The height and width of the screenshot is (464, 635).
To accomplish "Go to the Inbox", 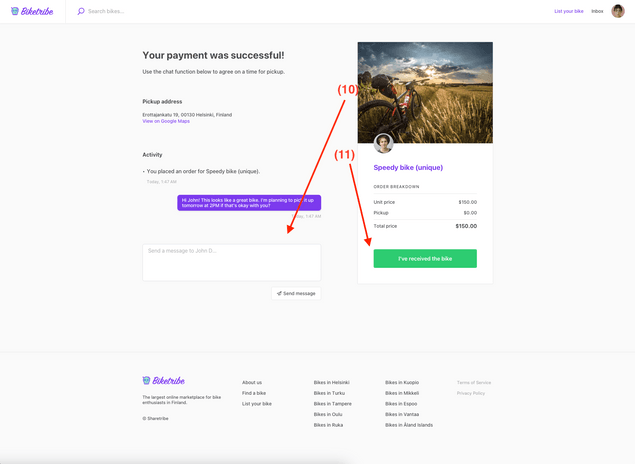I will tap(597, 11).
